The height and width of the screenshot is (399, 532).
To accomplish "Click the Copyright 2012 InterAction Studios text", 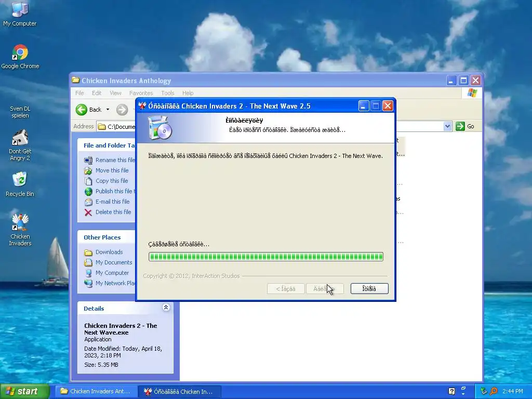I will (191, 276).
